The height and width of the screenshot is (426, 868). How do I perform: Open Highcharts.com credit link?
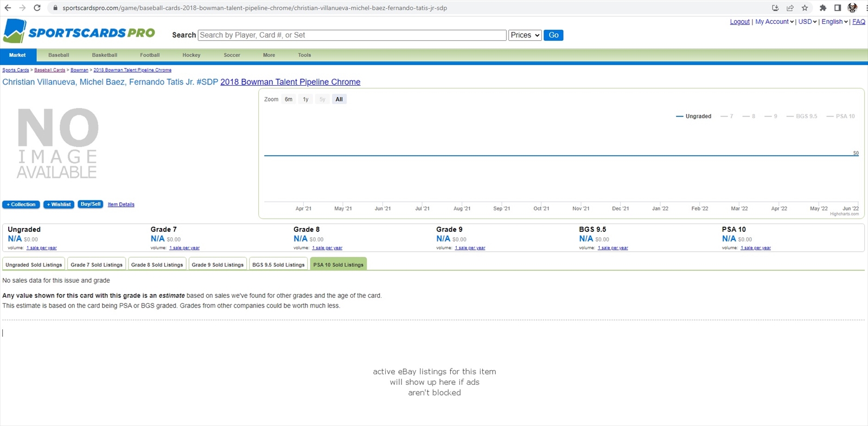point(845,214)
